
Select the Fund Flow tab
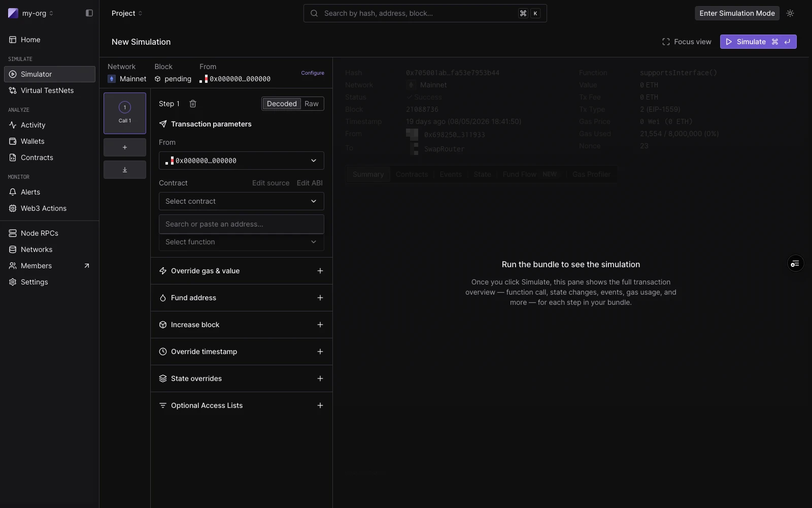530,174
